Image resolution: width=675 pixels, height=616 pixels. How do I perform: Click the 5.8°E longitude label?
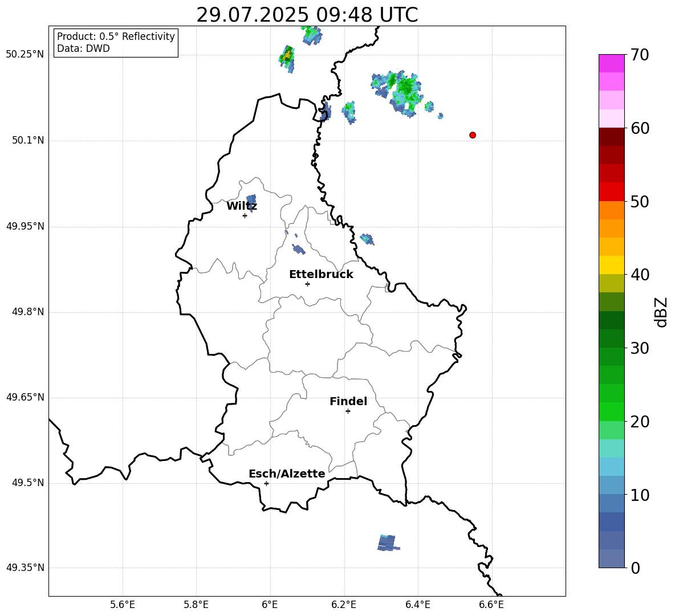[x=196, y=605]
